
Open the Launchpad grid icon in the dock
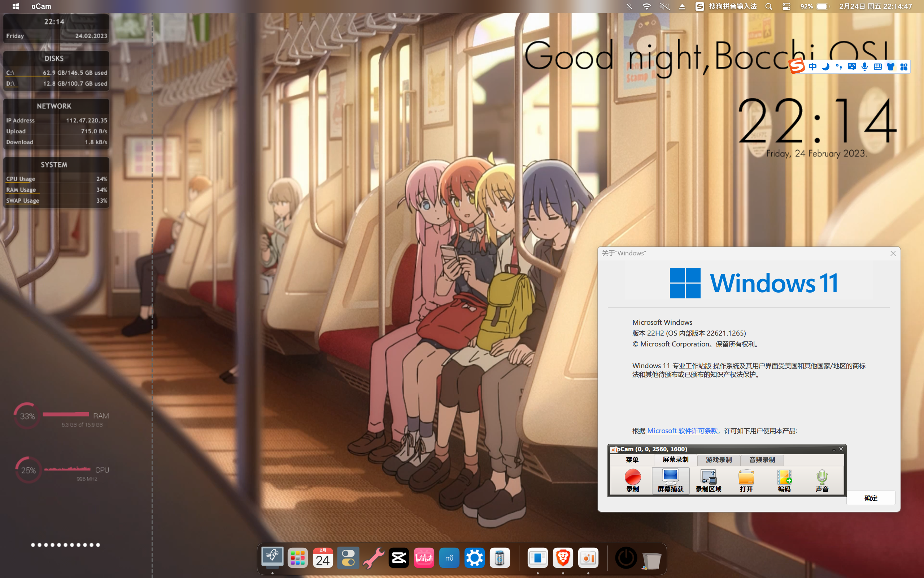297,558
